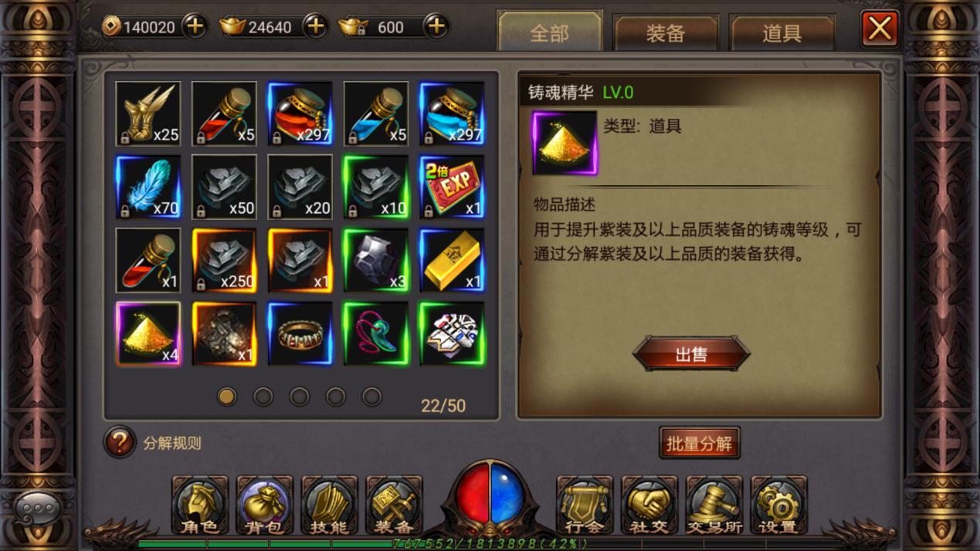Open the 社交 social handshake icon

tap(649, 505)
